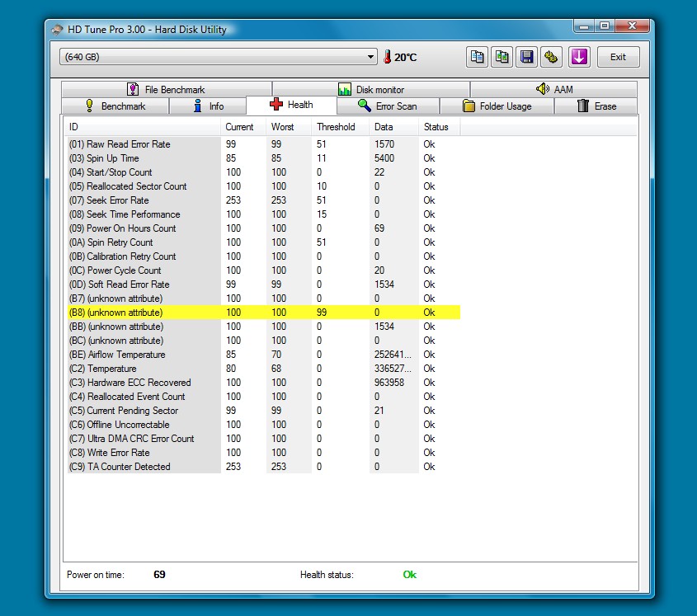This screenshot has width=697, height=616.
Task: Select the (BE) Airflow Temperature row
Action: [264, 355]
